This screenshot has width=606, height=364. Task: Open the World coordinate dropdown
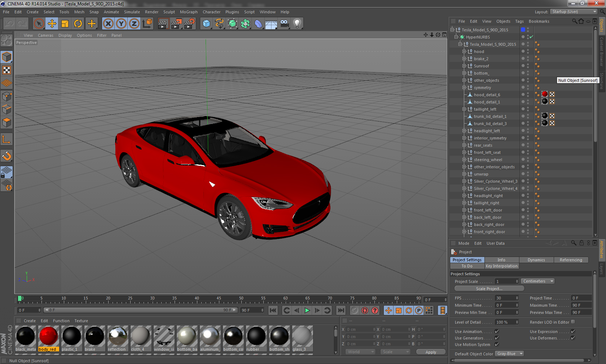pos(360,352)
